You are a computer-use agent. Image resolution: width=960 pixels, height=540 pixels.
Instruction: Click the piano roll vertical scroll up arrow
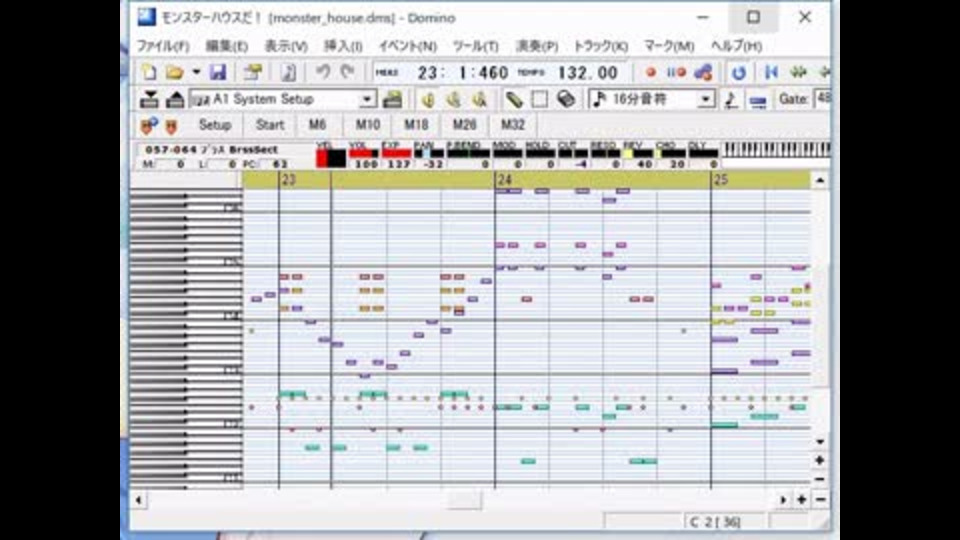coord(820,180)
